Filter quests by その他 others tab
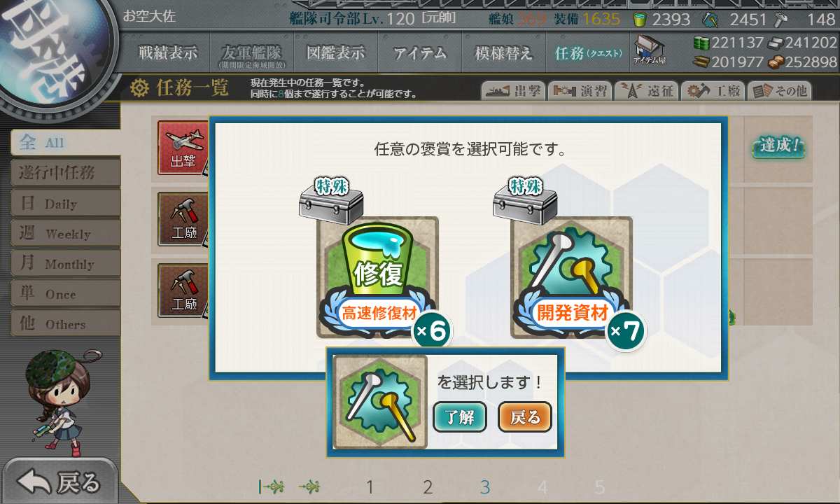Screen dimensions: 840x504 [x=780, y=90]
